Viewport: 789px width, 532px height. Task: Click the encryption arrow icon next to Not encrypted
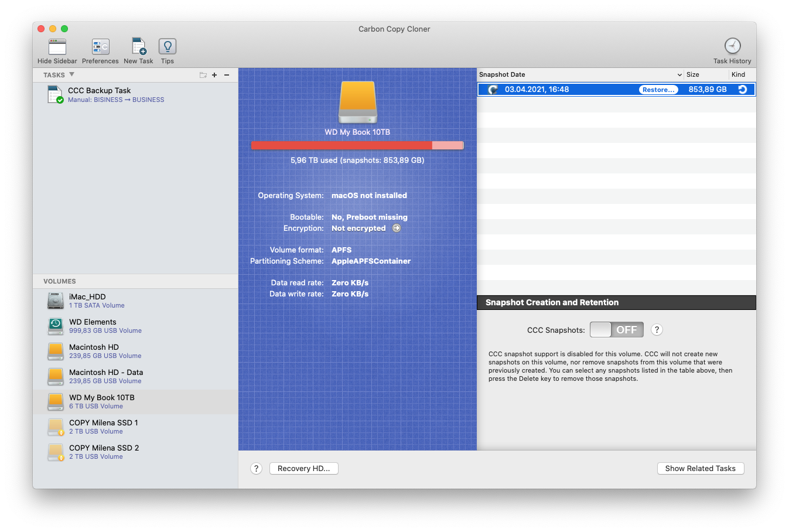pyautogui.click(x=397, y=229)
